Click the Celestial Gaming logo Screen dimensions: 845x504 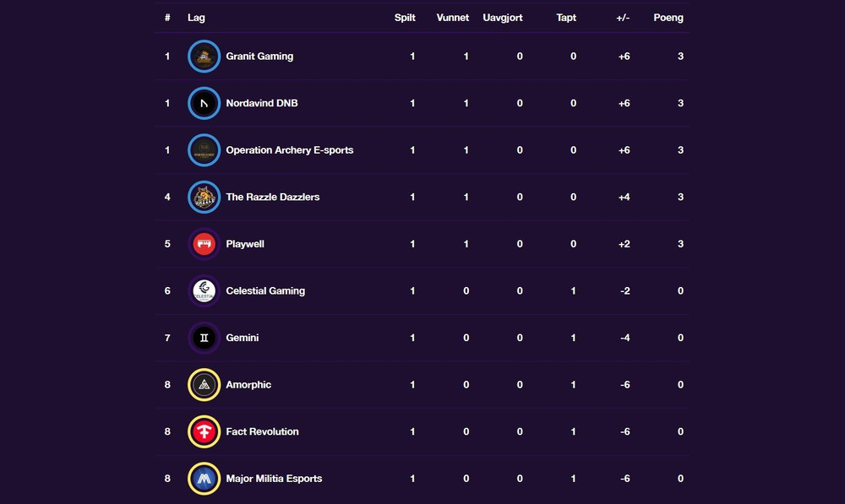204,290
